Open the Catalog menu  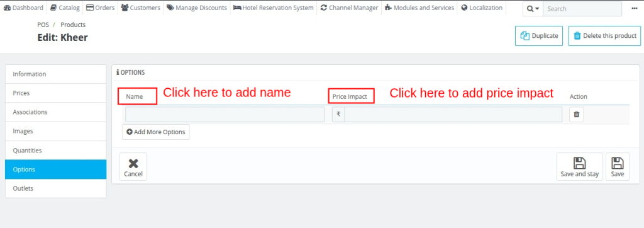pyautogui.click(x=65, y=8)
